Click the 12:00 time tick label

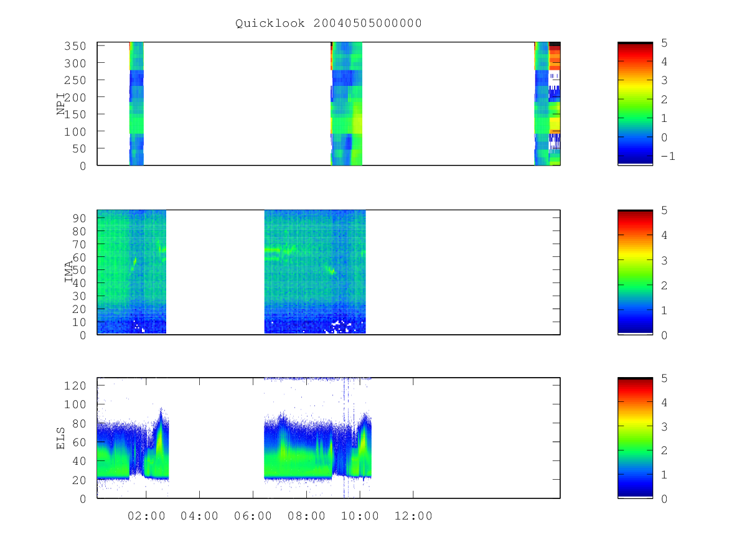tap(413, 516)
